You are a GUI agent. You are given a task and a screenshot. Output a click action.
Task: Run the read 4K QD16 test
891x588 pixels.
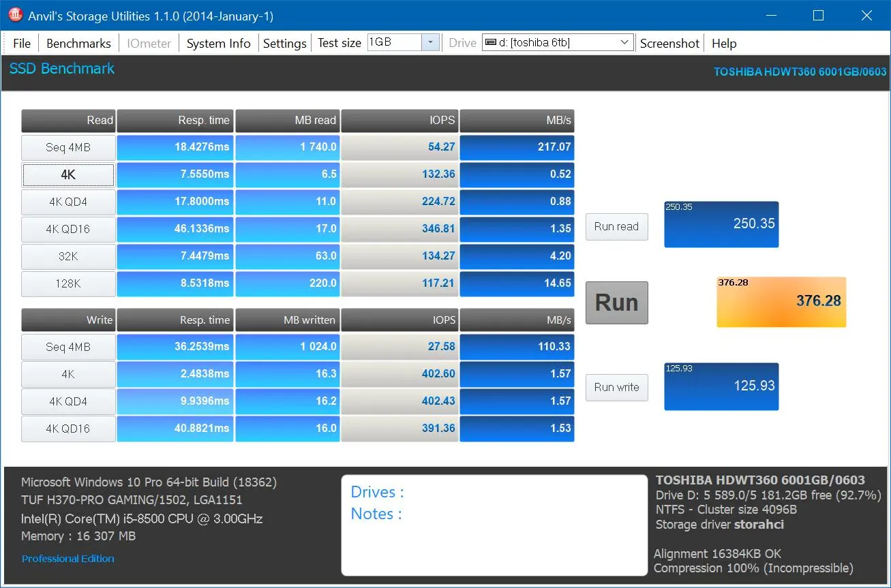point(68,229)
